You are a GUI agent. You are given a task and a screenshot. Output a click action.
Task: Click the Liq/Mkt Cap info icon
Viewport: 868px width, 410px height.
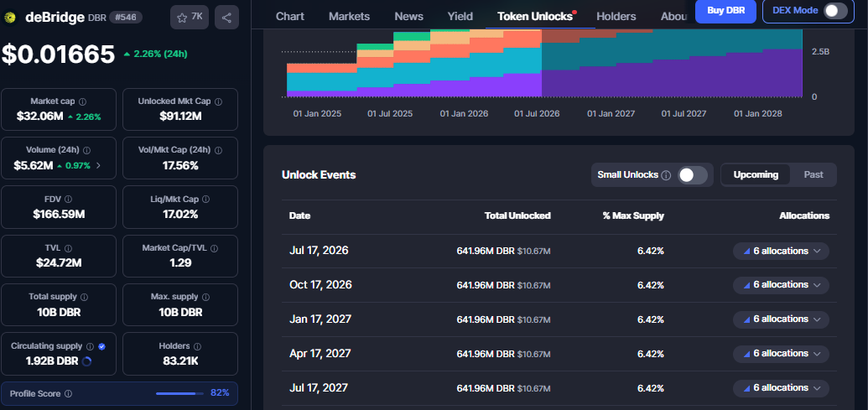point(205,199)
